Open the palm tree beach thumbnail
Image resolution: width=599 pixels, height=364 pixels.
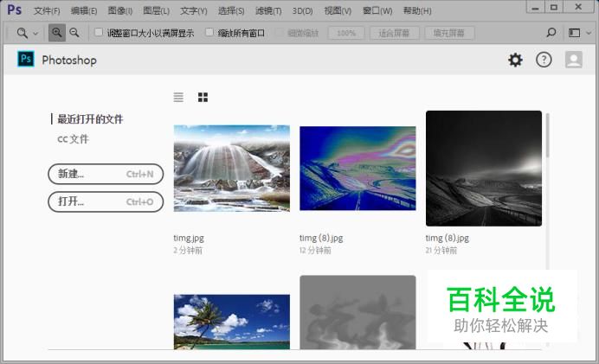(x=232, y=322)
